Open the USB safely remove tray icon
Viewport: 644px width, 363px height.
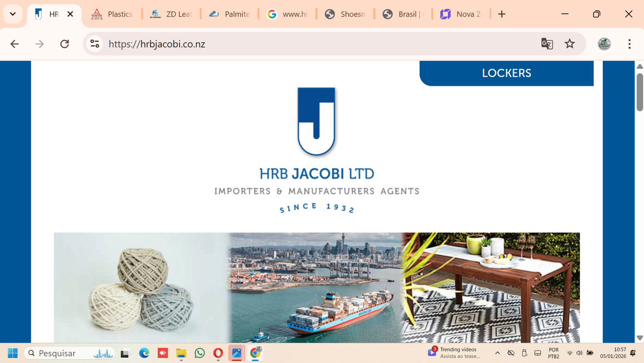tap(525, 353)
